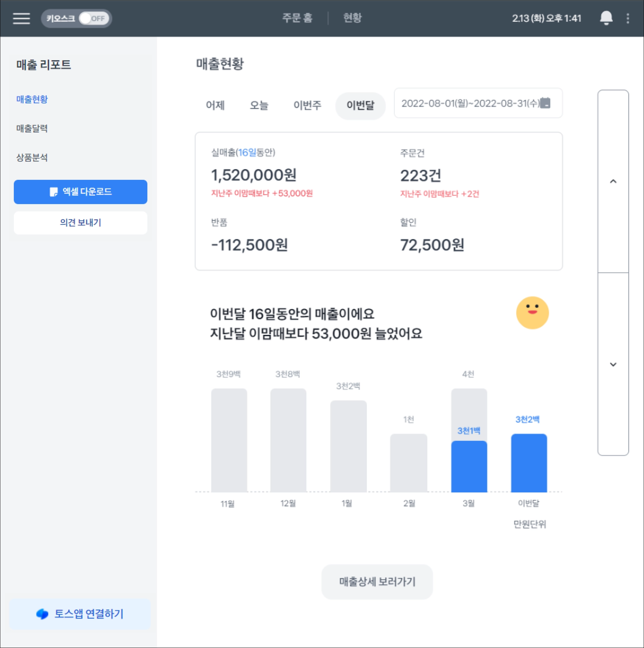Screen dimensions: 644x648
Task: Select the 어제 period filter
Action: pyautogui.click(x=215, y=105)
